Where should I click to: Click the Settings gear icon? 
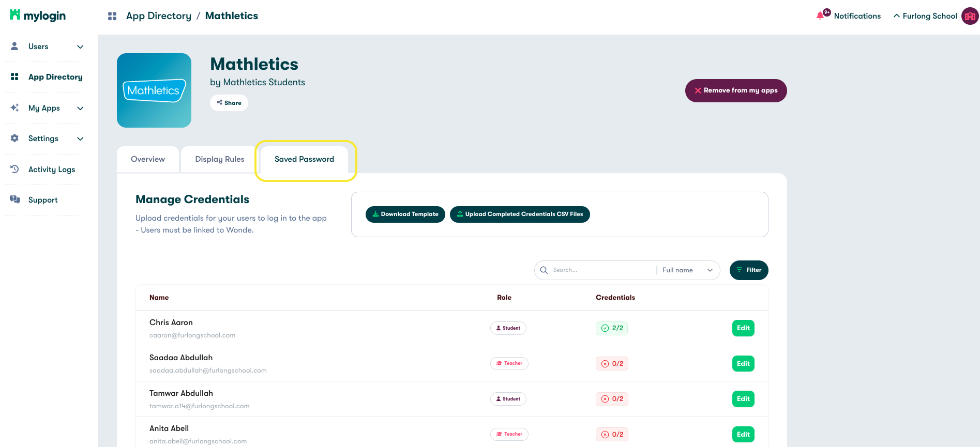pyautogui.click(x=14, y=138)
